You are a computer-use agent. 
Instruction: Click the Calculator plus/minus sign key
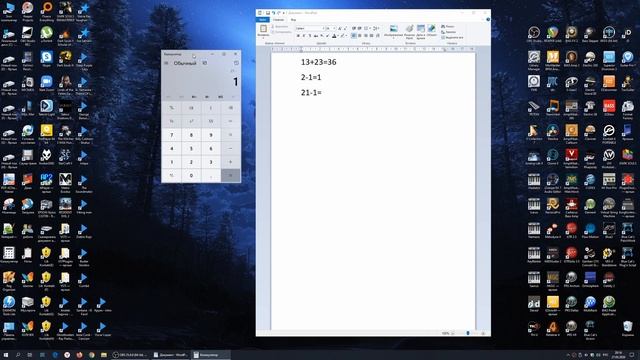point(171,176)
